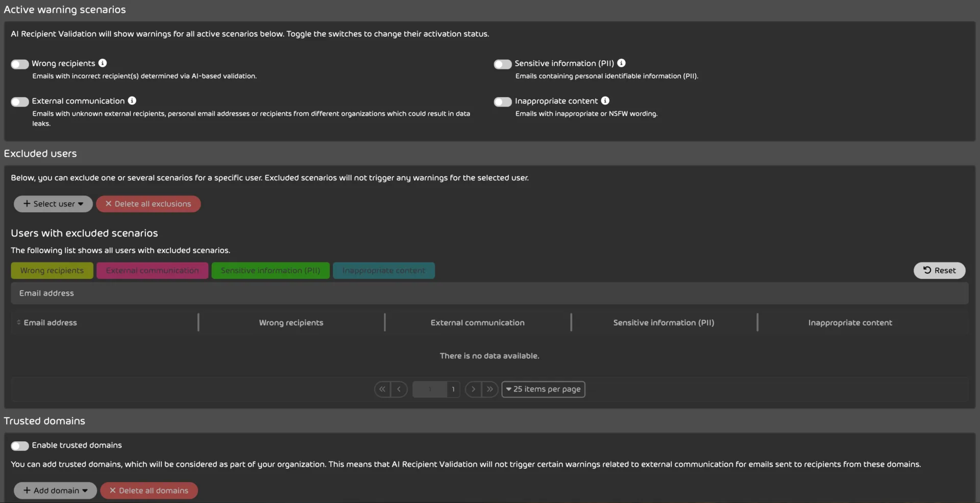Open the 25 items per page dropdown
Viewport: 980px width, 503px height.
(543, 389)
